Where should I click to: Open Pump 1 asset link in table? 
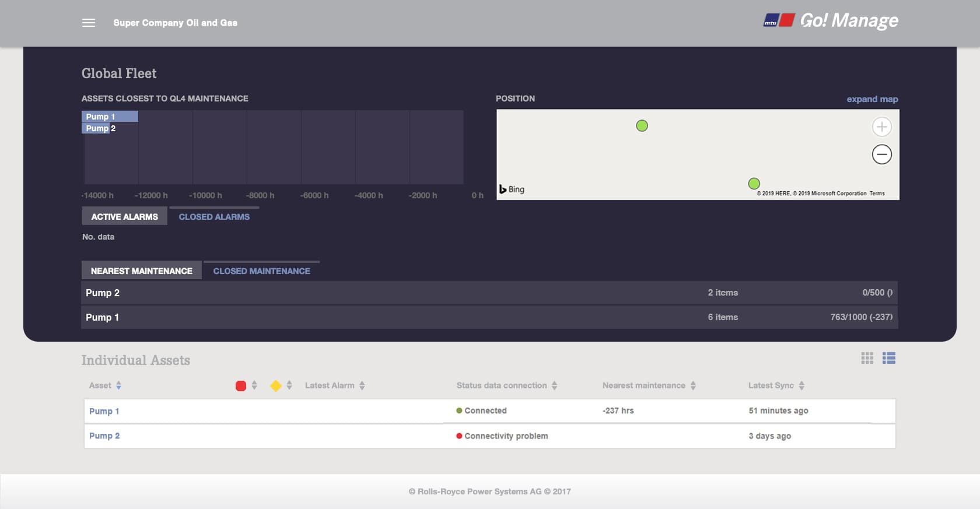pos(104,411)
